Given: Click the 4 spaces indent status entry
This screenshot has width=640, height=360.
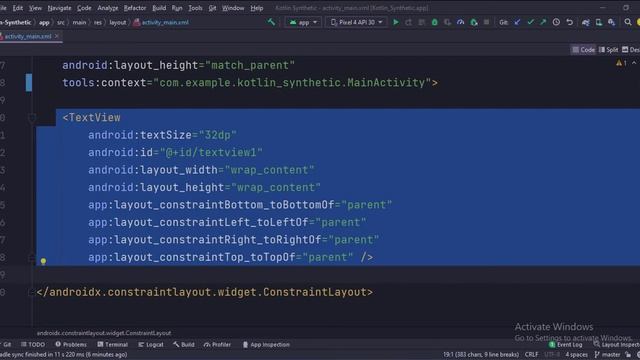Looking at the screenshot, I should 576,354.
